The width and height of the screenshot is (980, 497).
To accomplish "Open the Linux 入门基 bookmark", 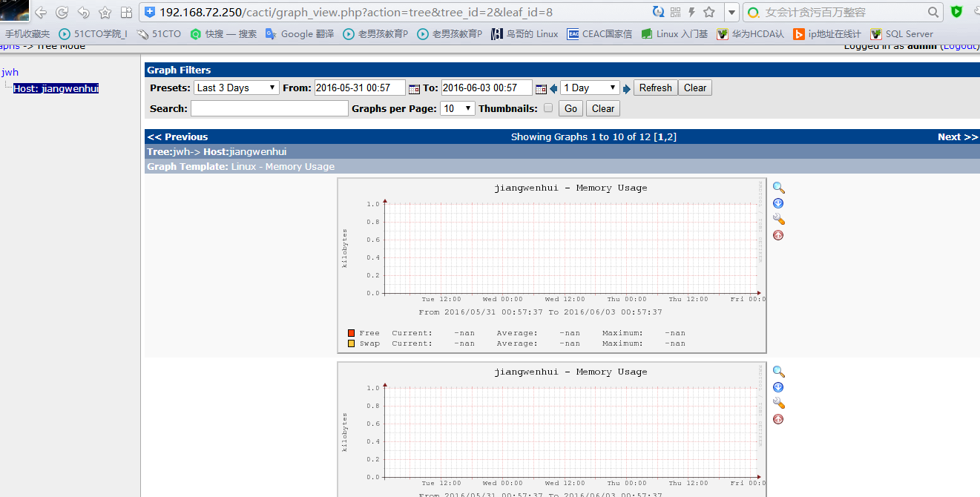I will [675, 34].
